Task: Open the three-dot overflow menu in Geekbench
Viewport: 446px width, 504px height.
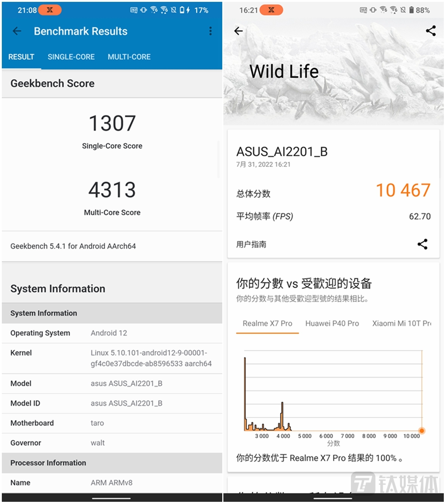Action: click(210, 31)
